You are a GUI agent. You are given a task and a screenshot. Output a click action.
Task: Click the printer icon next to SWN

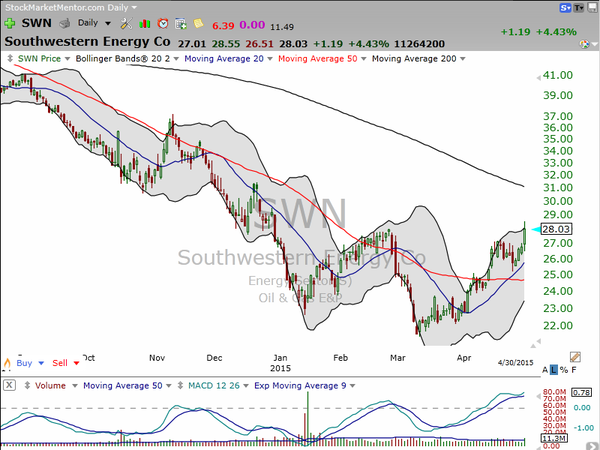65,24
